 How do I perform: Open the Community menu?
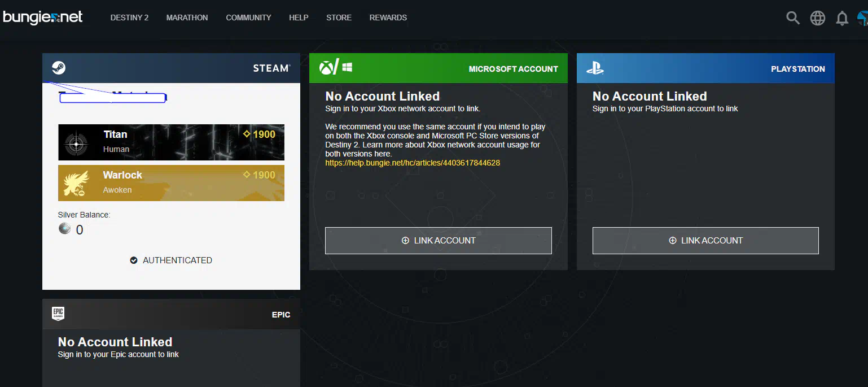[x=248, y=18]
